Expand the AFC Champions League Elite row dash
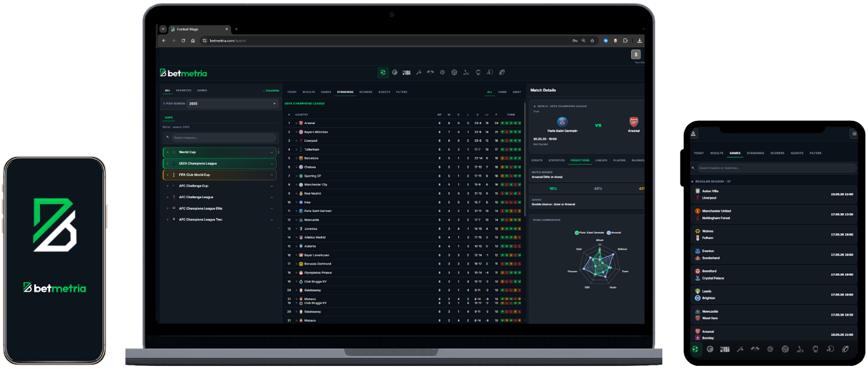Screen dimensions: 868x369 point(272,208)
